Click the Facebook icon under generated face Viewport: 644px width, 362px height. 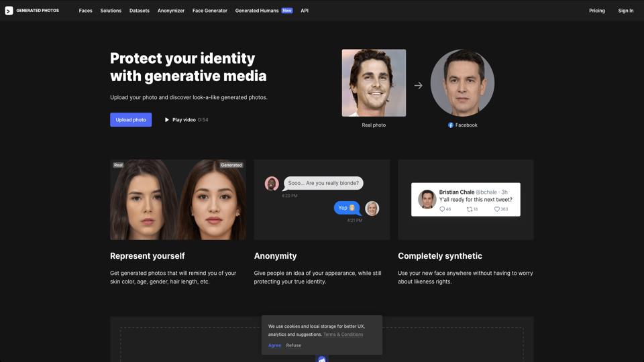click(451, 125)
